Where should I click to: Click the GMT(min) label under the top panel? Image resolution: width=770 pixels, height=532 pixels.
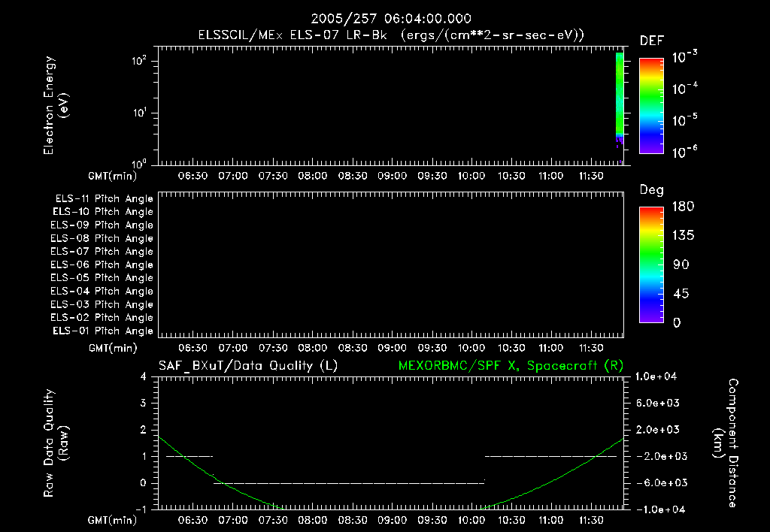click(x=112, y=176)
